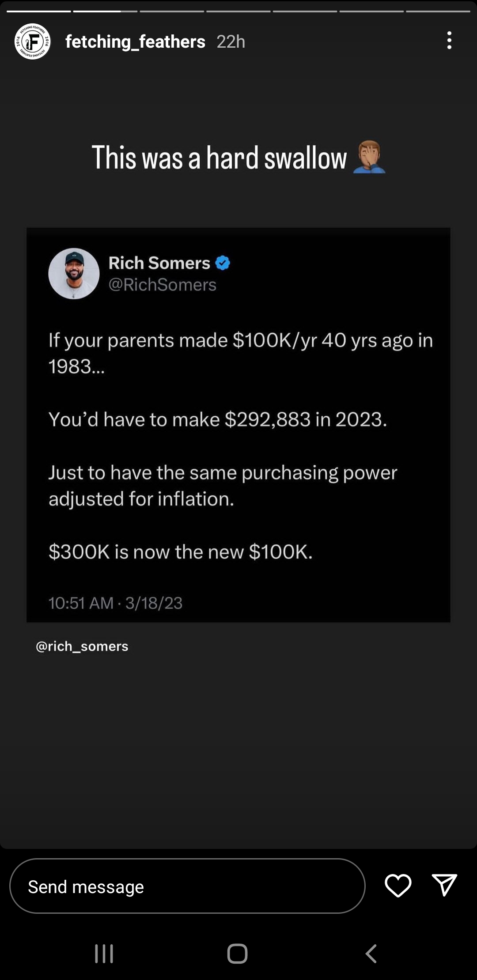Open fetching_feathers profile picture
This screenshot has height=980, width=477.
[33, 41]
